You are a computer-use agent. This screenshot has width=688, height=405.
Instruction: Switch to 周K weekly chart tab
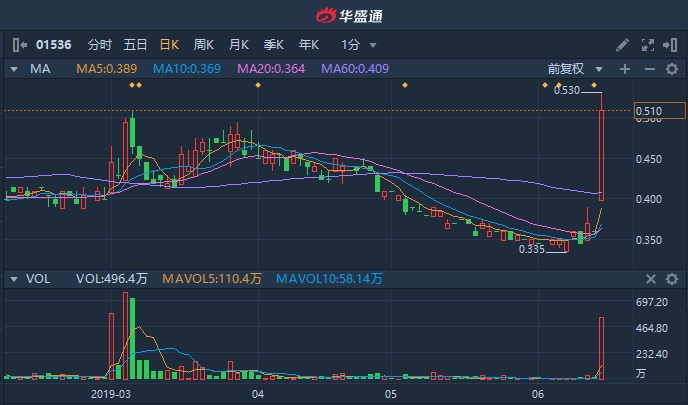204,45
